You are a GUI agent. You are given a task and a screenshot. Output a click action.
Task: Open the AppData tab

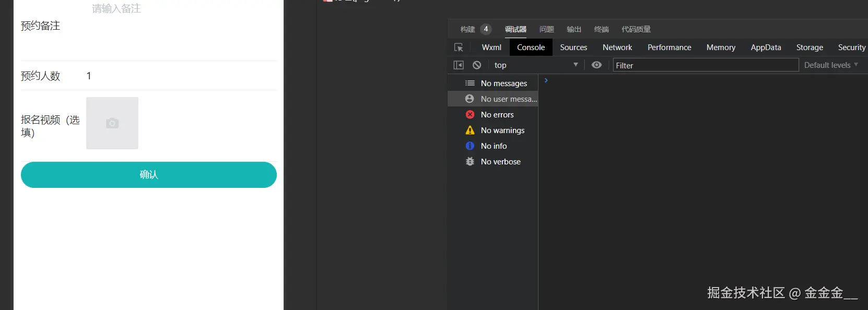[x=766, y=47]
